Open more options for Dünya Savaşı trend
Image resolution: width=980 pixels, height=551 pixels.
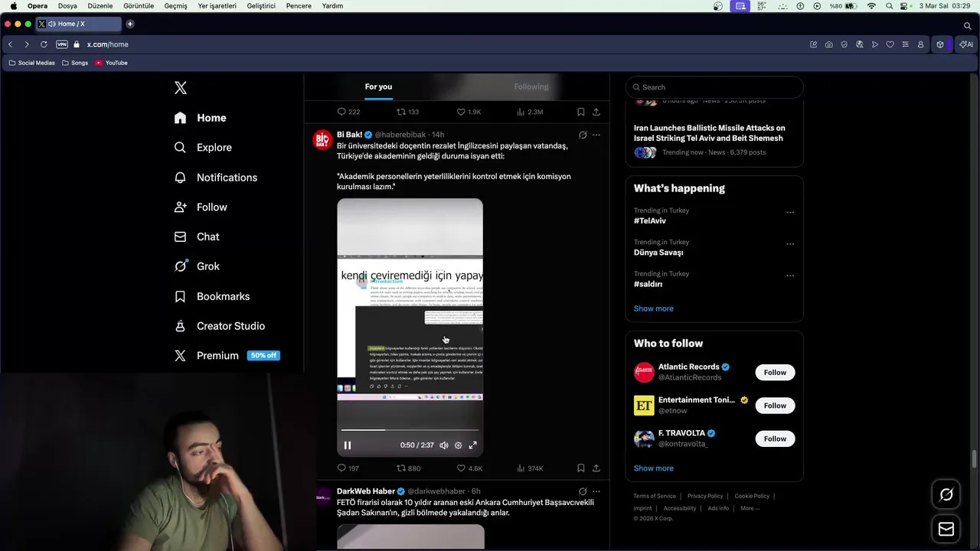pyautogui.click(x=790, y=244)
